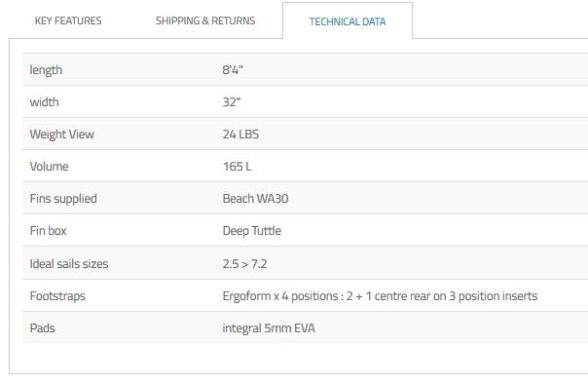Image resolution: width=588 pixels, height=383 pixels.
Task: Open the Key Features tab
Action: point(68,20)
